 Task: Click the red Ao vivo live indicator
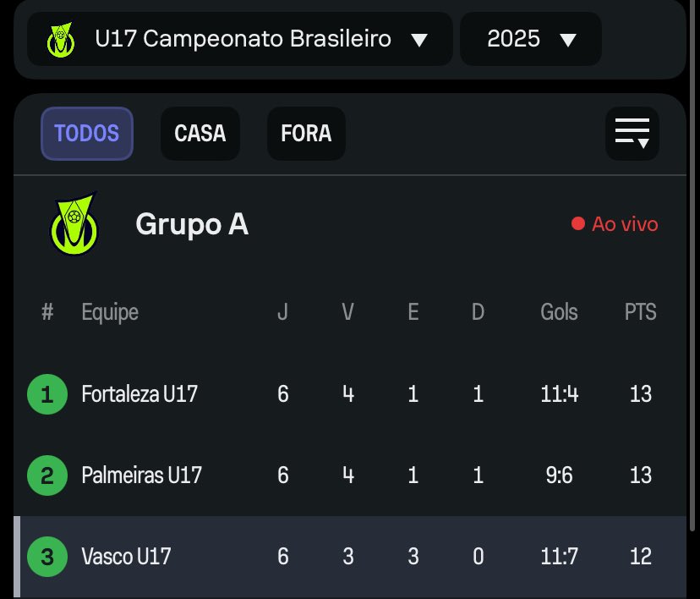pyautogui.click(x=615, y=224)
